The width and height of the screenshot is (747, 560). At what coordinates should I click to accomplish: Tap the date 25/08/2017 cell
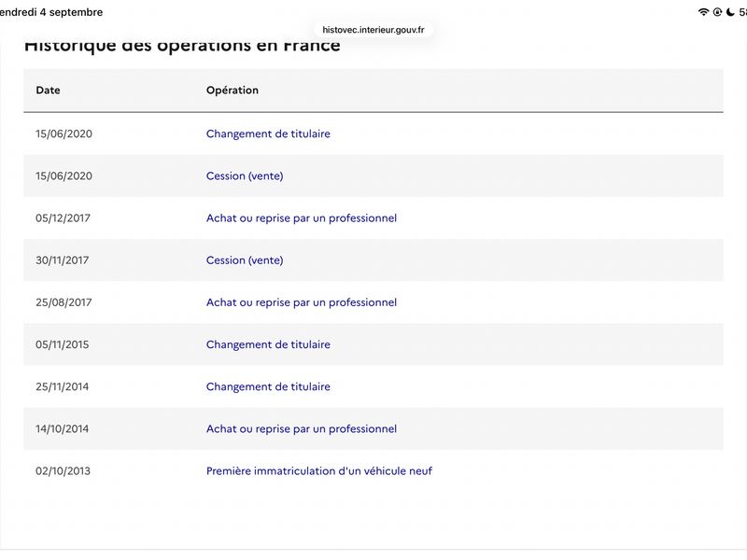point(63,302)
